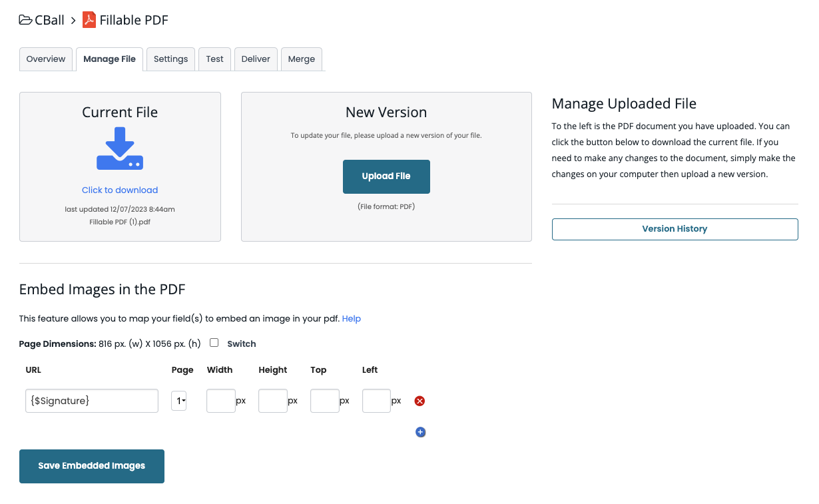Open the Help link
Image resolution: width=819 pixels, height=504 pixels.
pyautogui.click(x=351, y=319)
